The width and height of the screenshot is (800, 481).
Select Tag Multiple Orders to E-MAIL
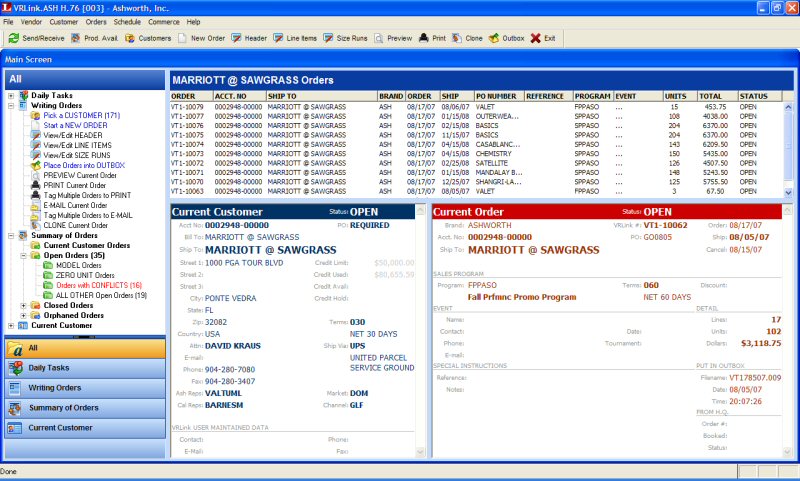point(88,215)
